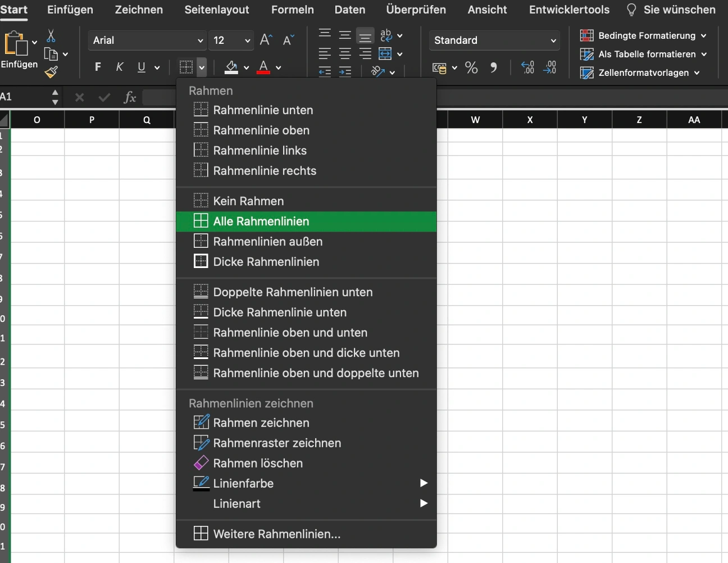Increase decimal places
This screenshot has height=563, width=728.
pyautogui.click(x=527, y=67)
